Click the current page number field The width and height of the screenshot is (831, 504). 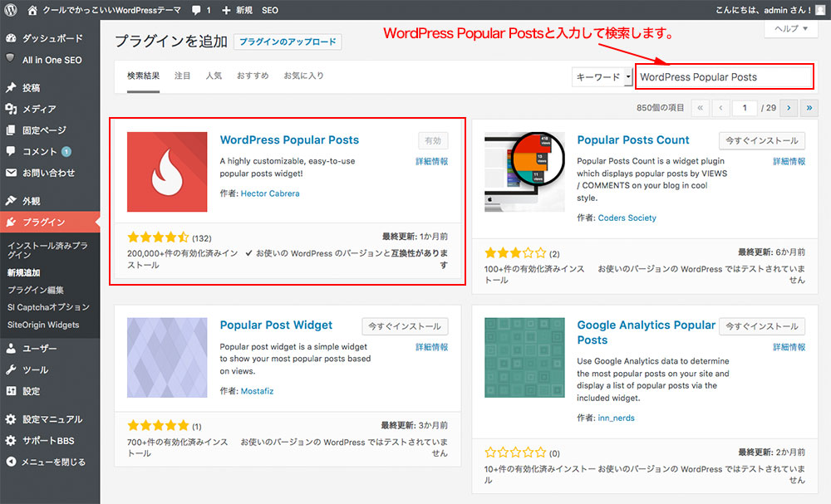(x=744, y=108)
